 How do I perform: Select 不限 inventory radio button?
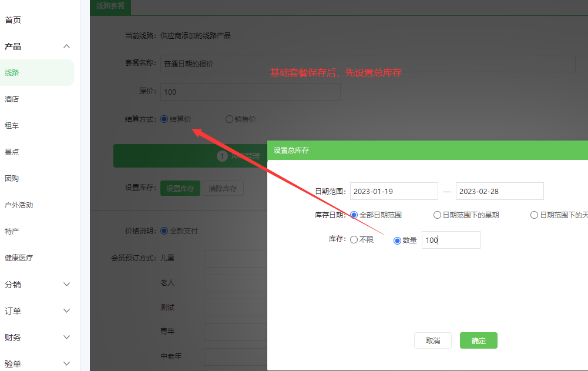354,240
